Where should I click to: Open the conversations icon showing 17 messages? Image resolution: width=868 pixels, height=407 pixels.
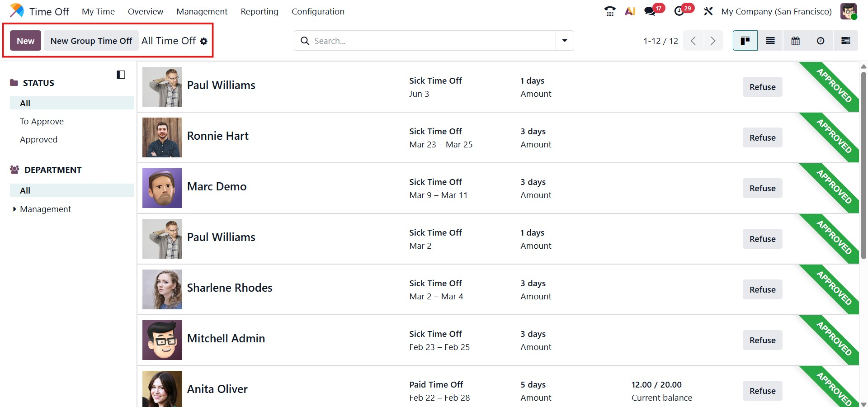pyautogui.click(x=651, y=11)
